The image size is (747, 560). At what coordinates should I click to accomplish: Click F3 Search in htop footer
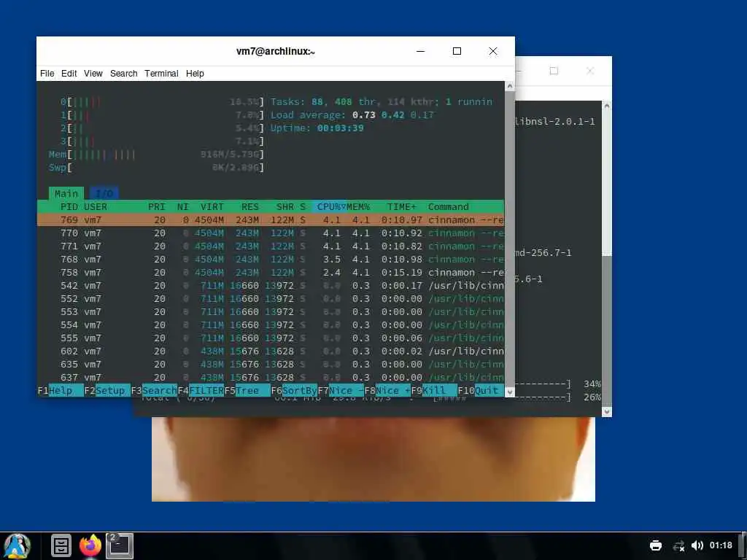point(154,391)
